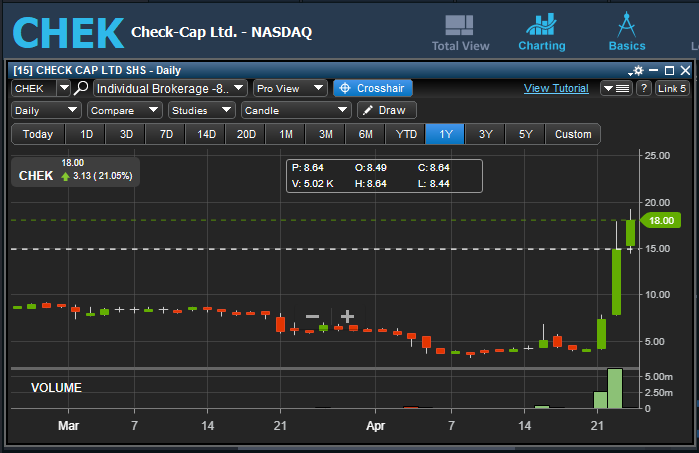The width and height of the screenshot is (699, 453).
Task: Open the help question mark button
Action: (x=643, y=88)
